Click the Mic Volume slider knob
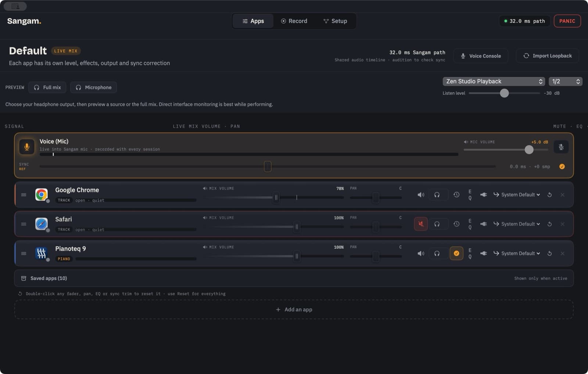 tap(529, 150)
